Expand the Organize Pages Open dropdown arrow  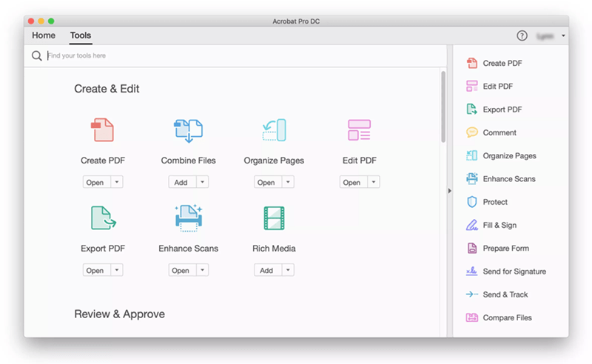[288, 182]
